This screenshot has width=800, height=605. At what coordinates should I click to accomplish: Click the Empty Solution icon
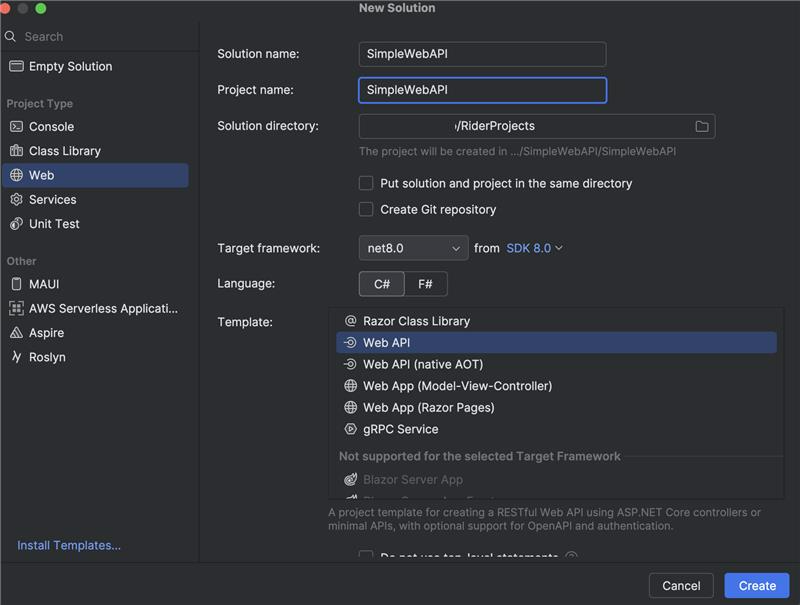coord(16,67)
